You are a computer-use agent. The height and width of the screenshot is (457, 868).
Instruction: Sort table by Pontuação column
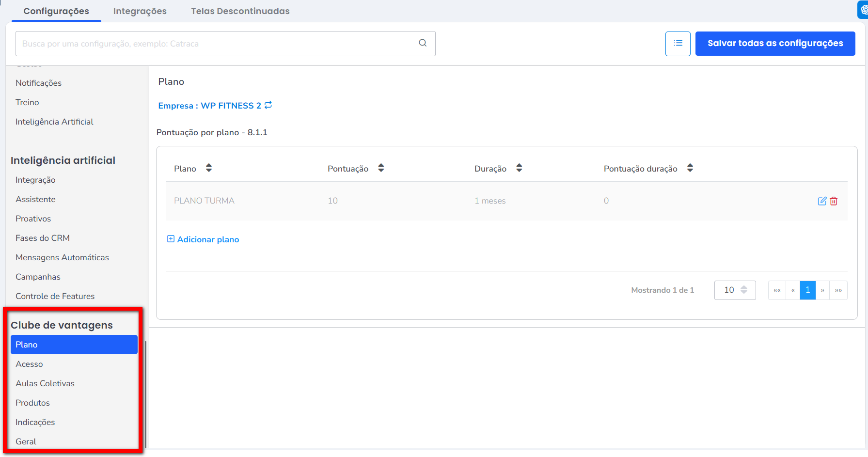pos(381,168)
